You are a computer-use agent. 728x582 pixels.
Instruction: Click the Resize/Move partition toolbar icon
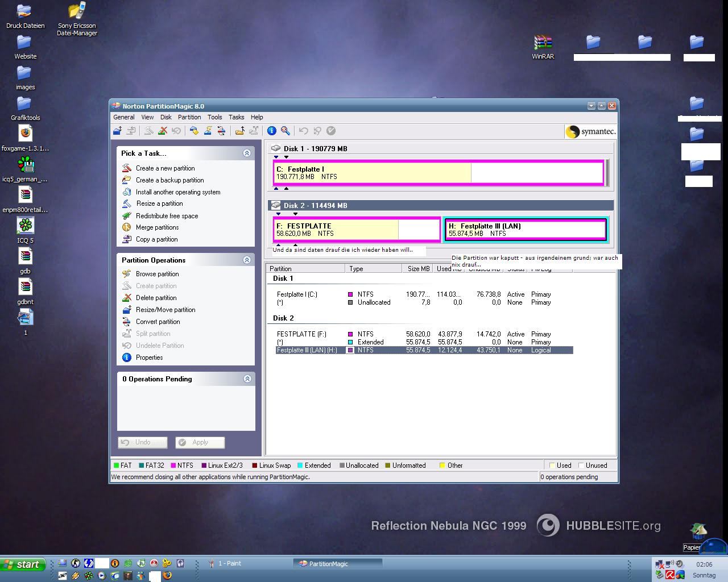click(x=118, y=131)
